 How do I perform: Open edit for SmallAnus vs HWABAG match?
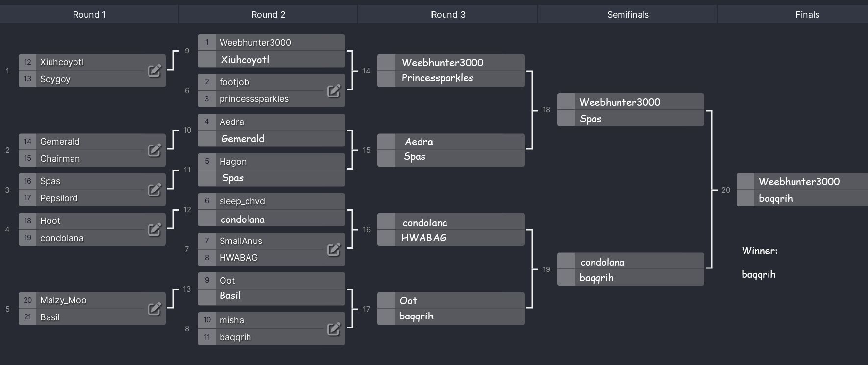[x=334, y=250]
